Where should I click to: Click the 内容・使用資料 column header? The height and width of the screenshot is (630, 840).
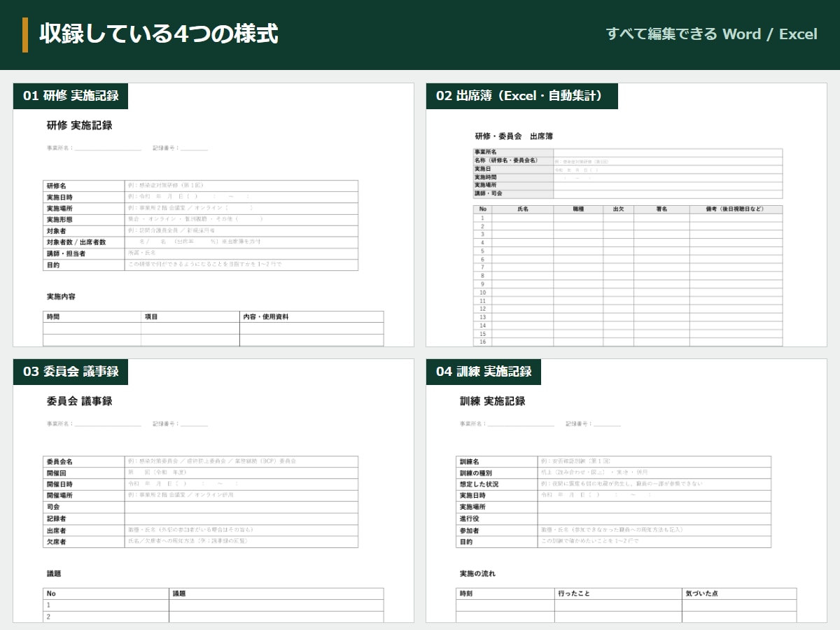coord(266,317)
